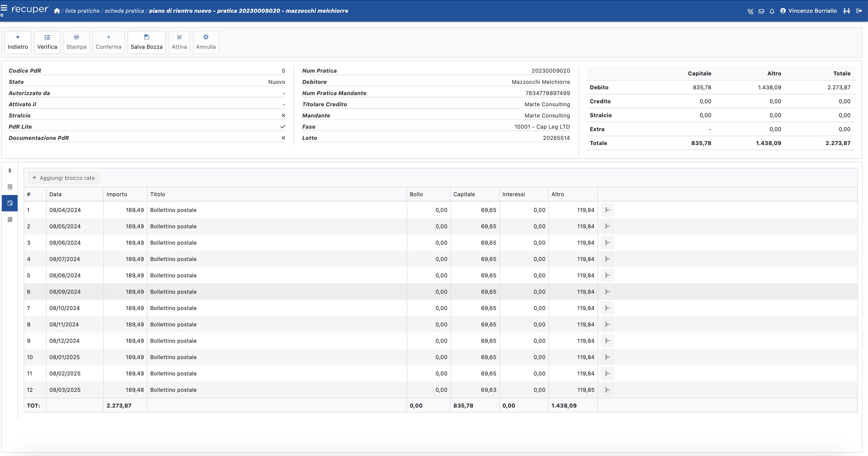The width and height of the screenshot is (868, 456).
Task: Go to lista pratiche breadcrumb
Action: coord(82,11)
